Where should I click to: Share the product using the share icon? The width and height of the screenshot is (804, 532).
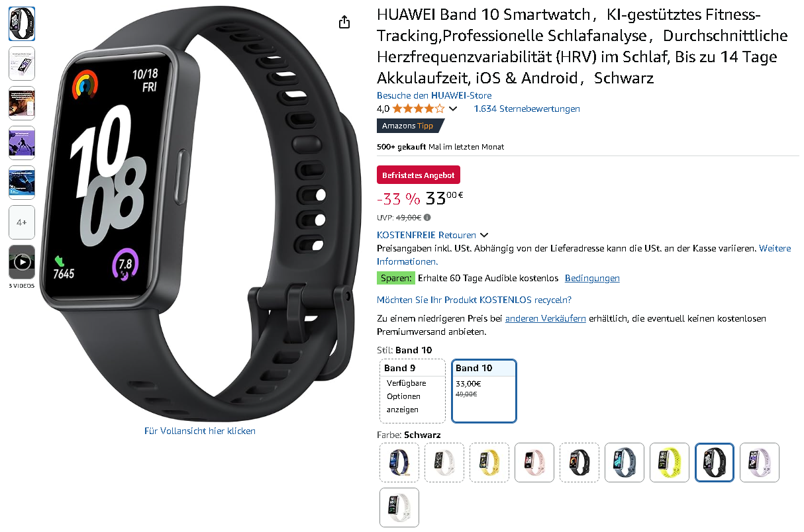click(x=344, y=22)
